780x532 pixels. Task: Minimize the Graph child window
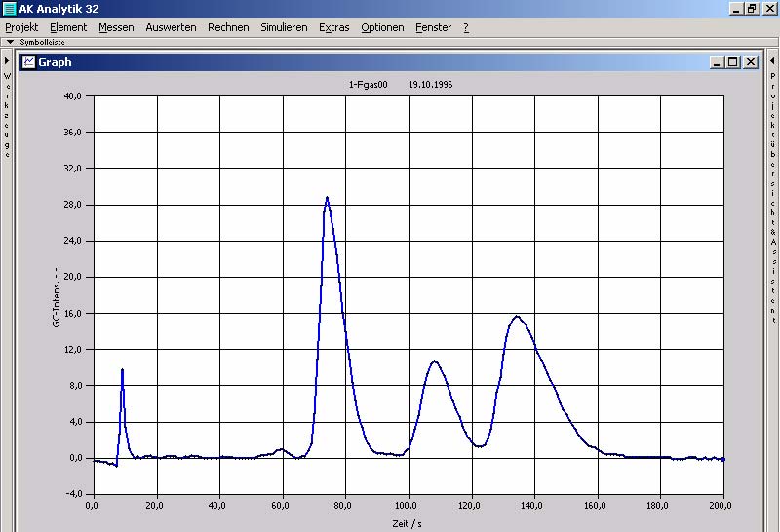point(718,61)
